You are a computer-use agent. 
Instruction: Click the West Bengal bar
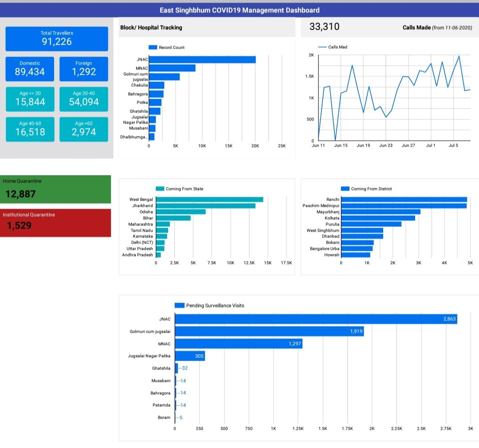209,199
